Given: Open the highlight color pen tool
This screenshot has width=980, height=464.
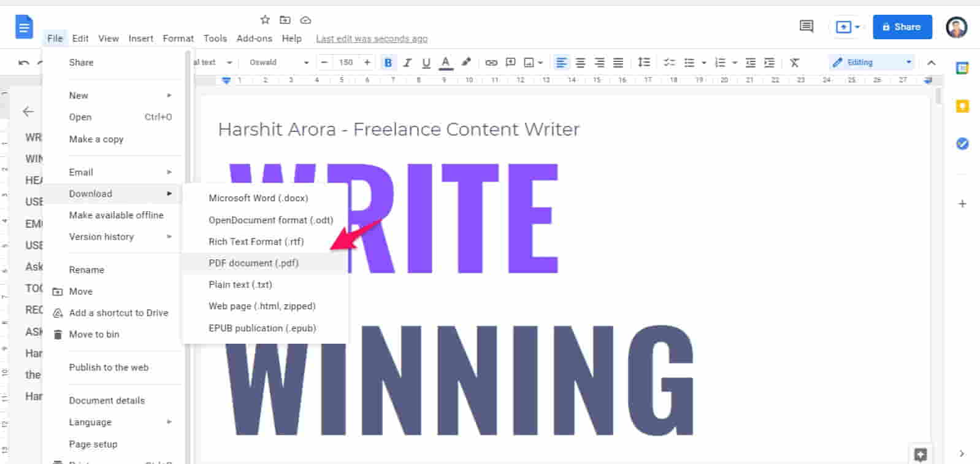Looking at the screenshot, I should click(466, 62).
